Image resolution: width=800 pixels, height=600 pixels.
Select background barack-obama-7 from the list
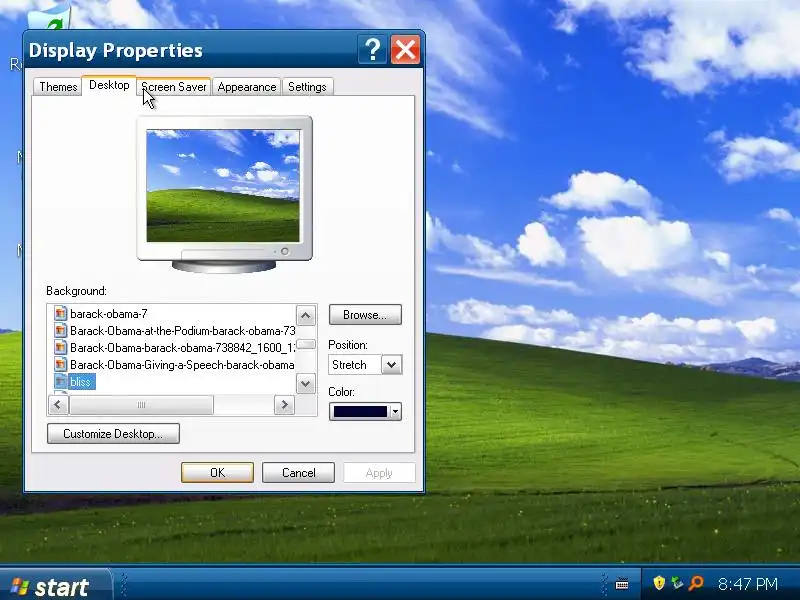[109, 313]
